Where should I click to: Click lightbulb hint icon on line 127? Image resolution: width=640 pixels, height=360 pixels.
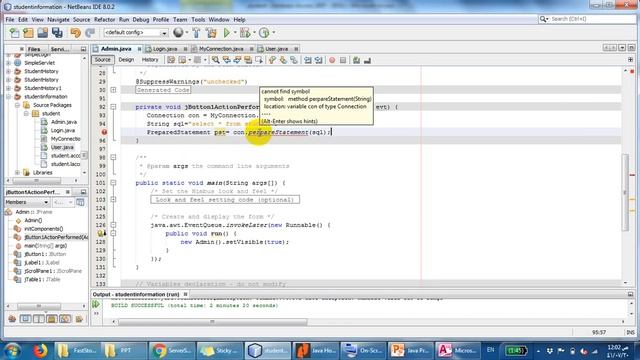point(101,233)
